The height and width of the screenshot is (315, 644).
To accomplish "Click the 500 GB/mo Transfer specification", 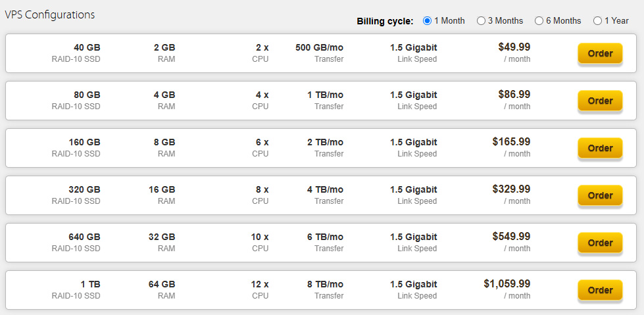I will pos(319,53).
